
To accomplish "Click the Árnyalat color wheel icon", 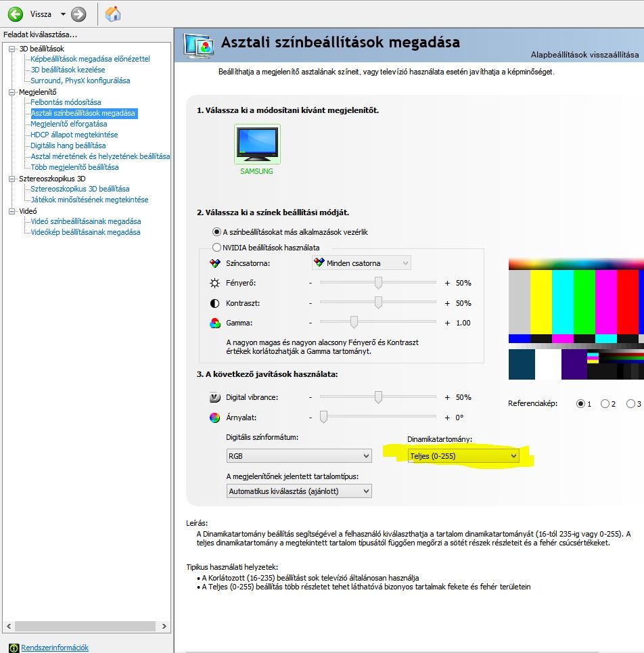I will [215, 418].
